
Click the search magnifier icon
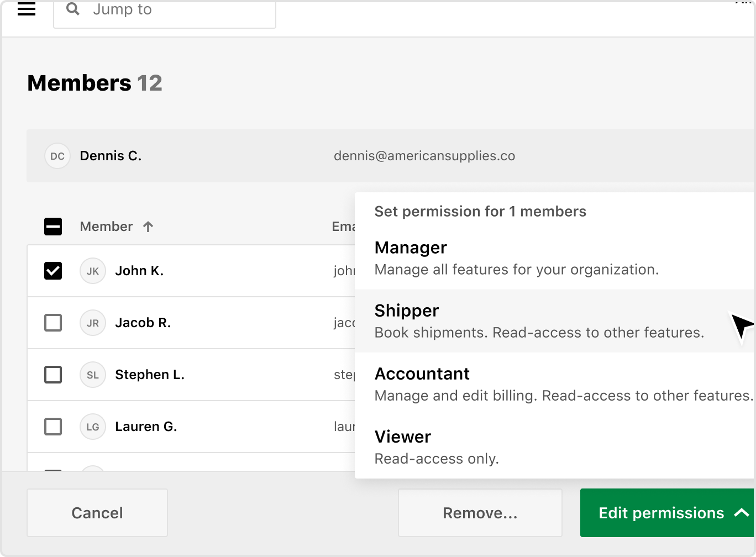73,9
